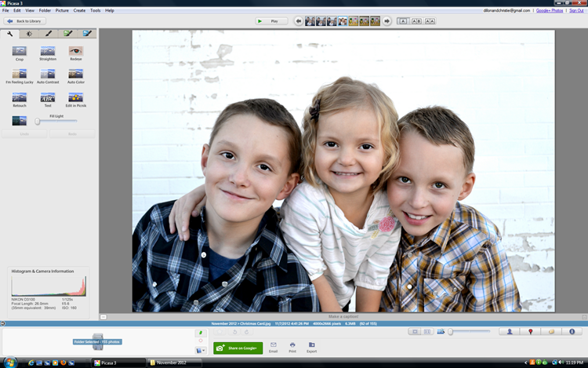Open Internet Explorer from taskbar
Image resolution: width=588 pixels, height=368 pixels.
coord(31,363)
